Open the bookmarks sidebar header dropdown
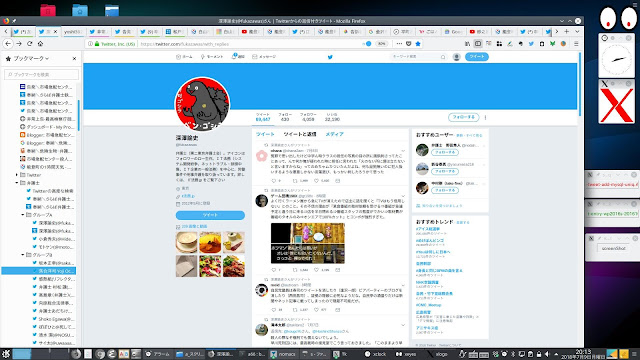This screenshot has height=360, width=640. (x=31, y=59)
